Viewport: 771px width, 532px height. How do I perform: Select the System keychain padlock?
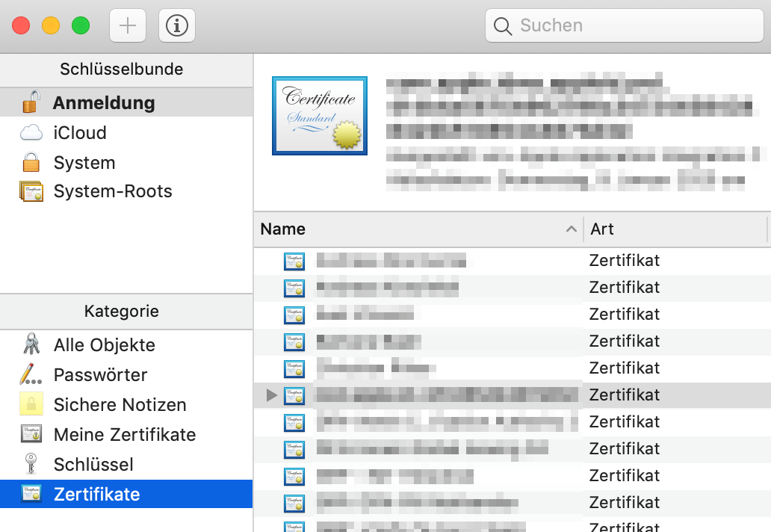[31, 163]
